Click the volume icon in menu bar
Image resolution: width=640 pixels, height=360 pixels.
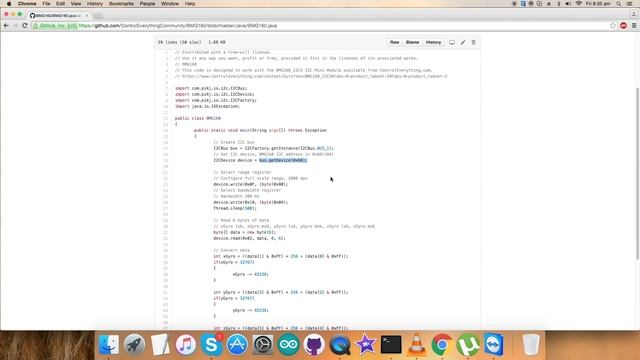(568, 4)
